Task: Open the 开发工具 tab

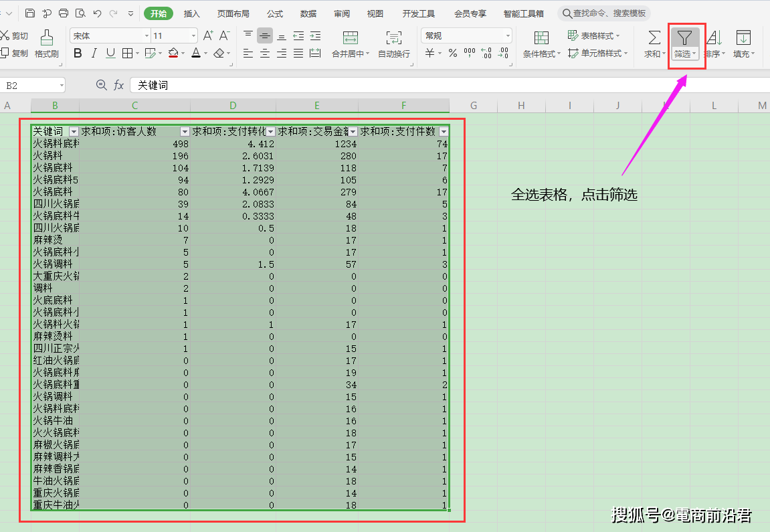Action: (418, 14)
